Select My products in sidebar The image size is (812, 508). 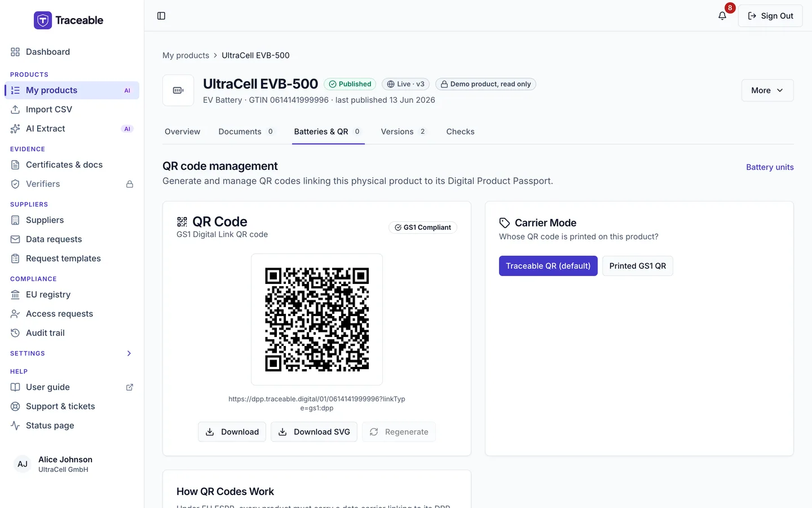(72, 90)
